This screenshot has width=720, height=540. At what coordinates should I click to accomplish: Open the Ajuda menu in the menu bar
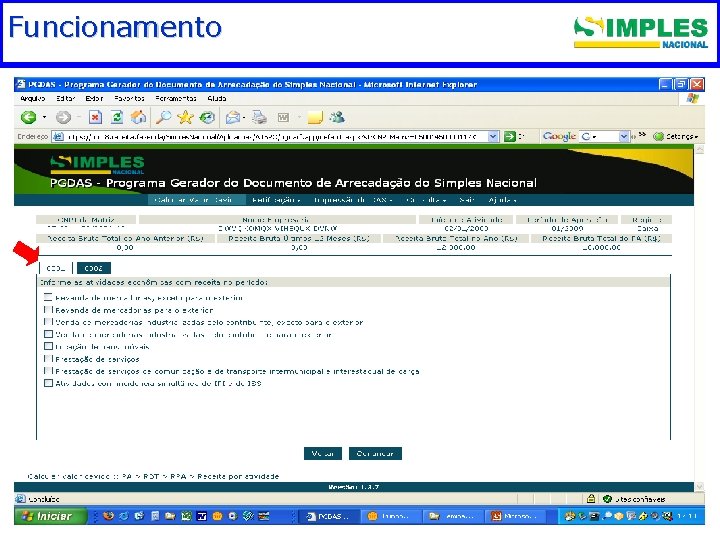pyautogui.click(x=217, y=98)
